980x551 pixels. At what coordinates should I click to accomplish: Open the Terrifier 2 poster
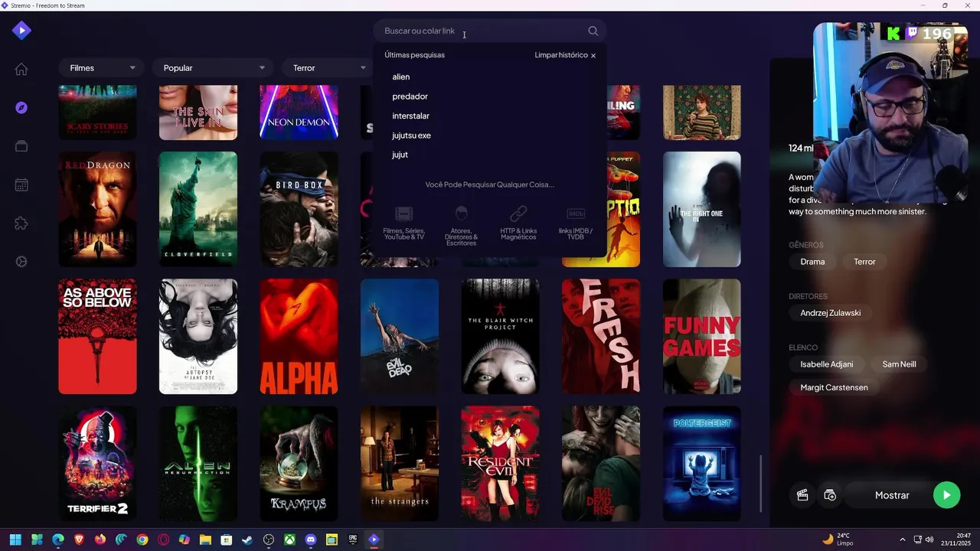point(98,464)
